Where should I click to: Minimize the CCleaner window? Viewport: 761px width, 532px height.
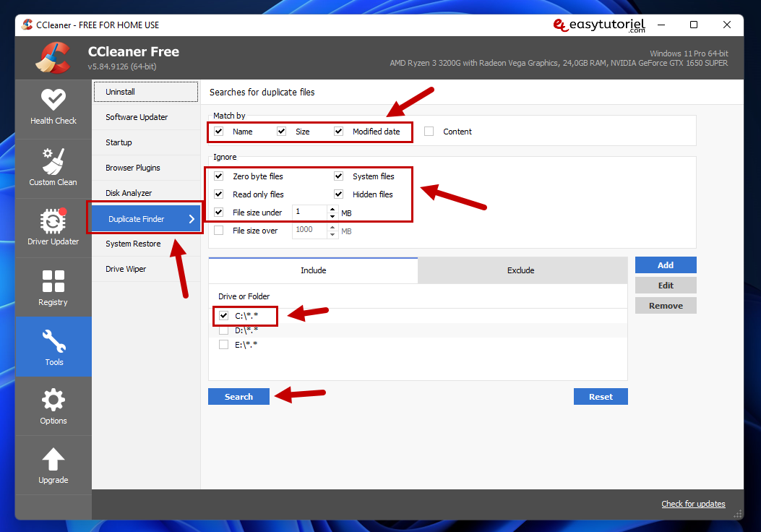(661, 25)
